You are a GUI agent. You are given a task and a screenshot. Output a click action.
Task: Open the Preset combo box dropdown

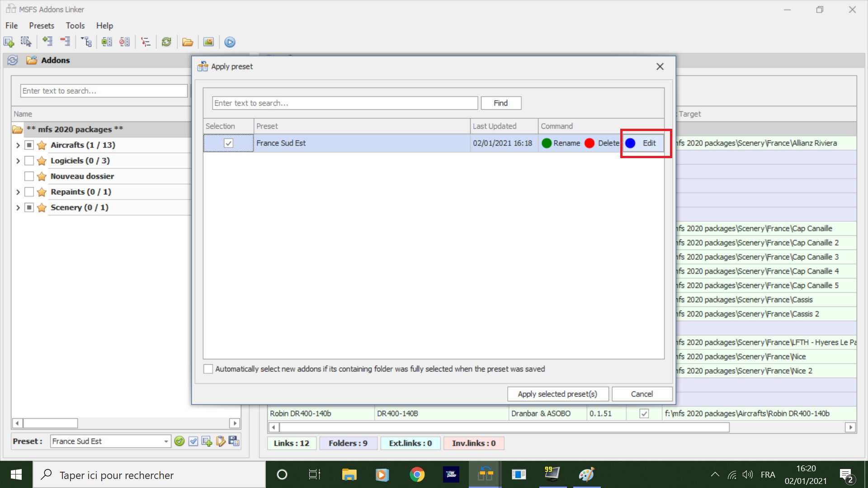(x=166, y=441)
